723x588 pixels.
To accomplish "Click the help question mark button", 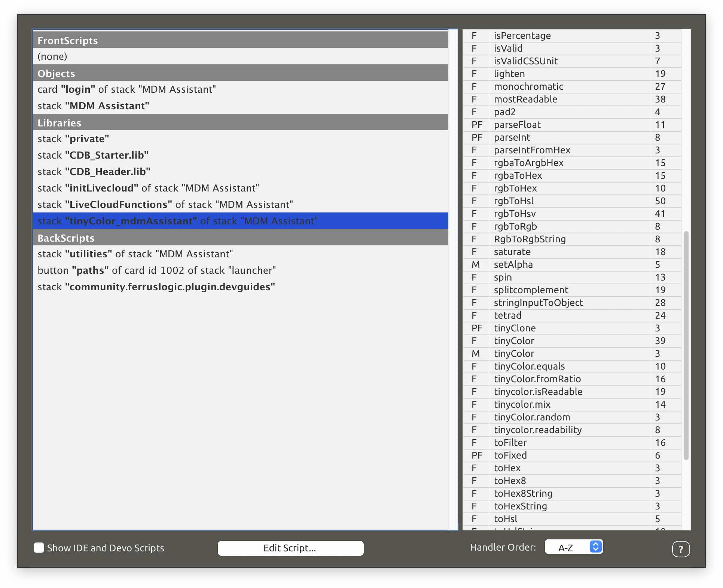I will coord(680,549).
